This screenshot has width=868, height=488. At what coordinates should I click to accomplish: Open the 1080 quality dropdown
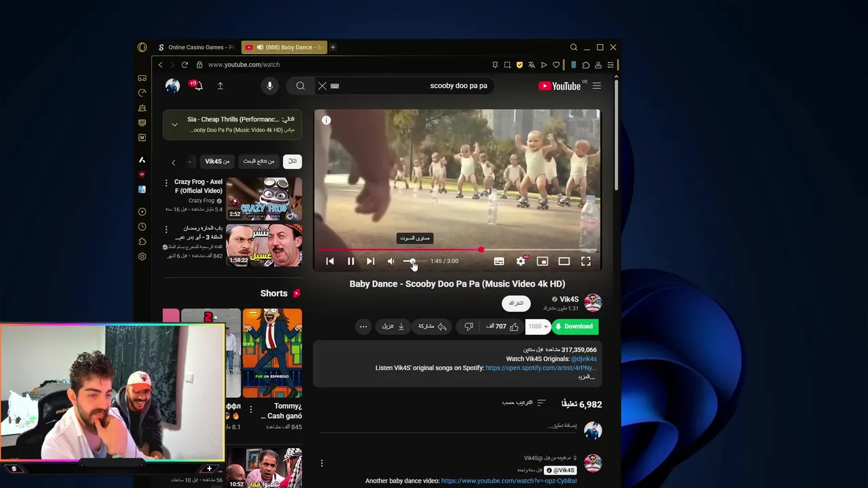click(538, 327)
